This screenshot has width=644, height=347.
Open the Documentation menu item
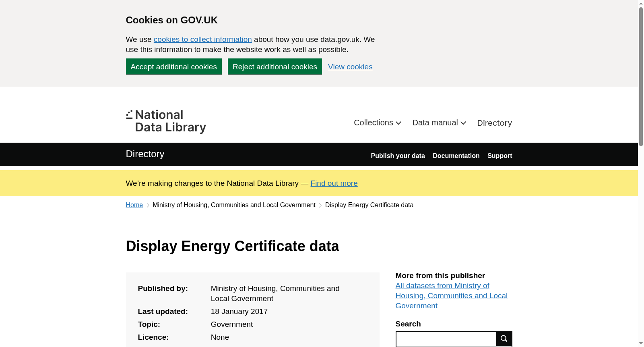456,156
